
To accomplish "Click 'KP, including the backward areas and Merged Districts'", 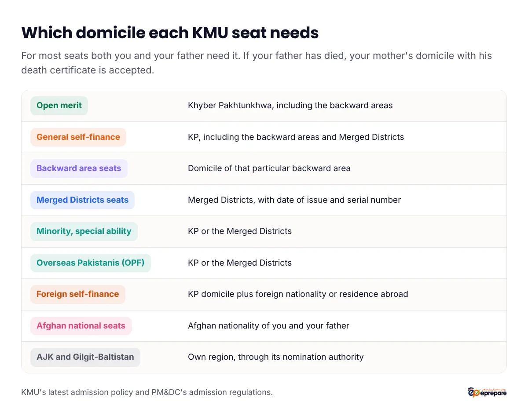I will click(x=296, y=137).
